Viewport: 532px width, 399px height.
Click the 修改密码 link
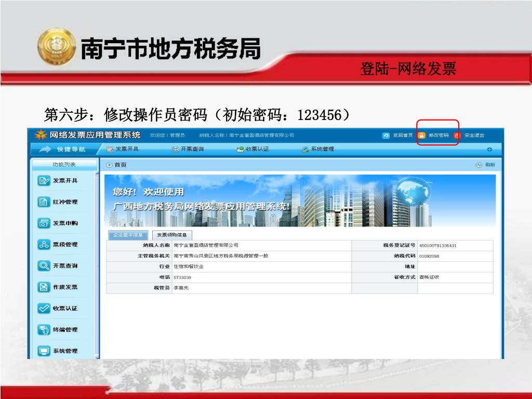pos(438,136)
